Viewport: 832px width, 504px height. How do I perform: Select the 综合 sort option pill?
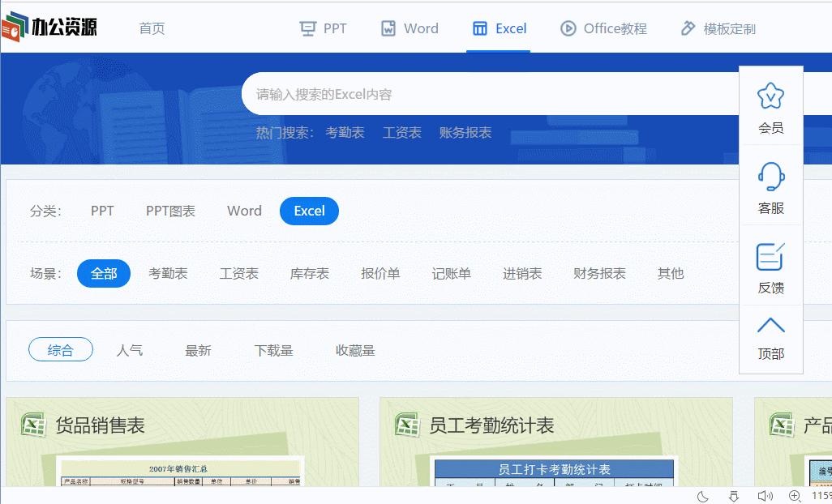click(x=60, y=349)
